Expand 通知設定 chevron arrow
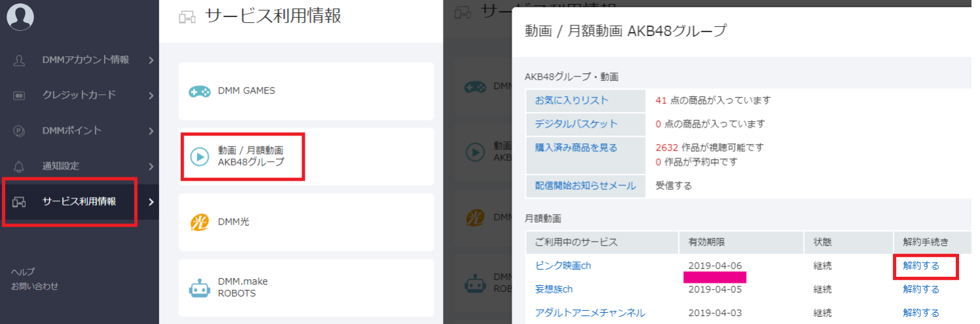 (x=151, y=166)
